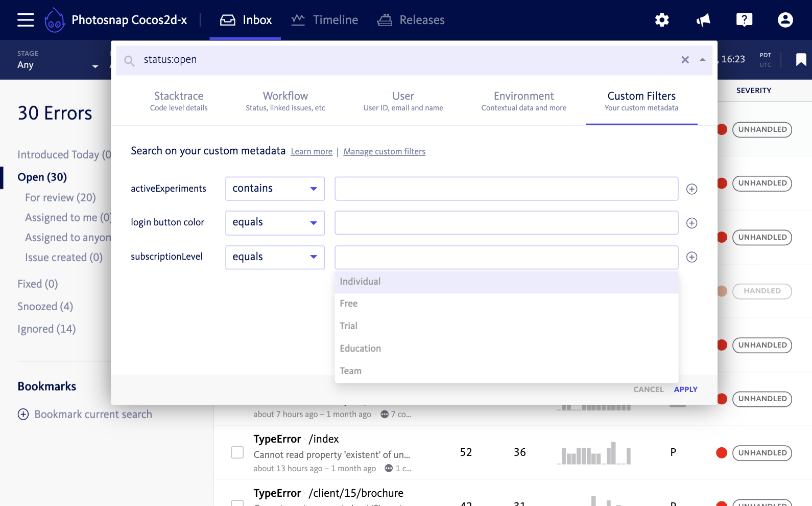This screenshot has height=506, width=812.
Task: Focus the login button color value input
Action: [x=506, y=222]
